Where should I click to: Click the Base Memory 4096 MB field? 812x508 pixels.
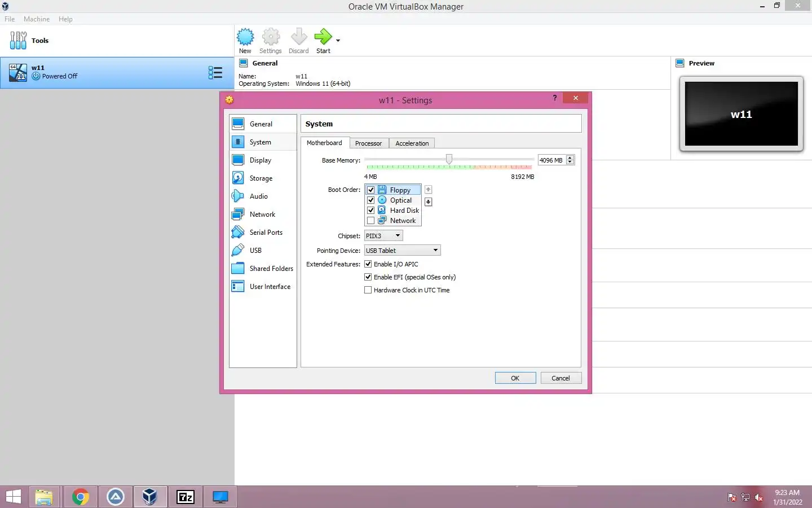(551, 160)
